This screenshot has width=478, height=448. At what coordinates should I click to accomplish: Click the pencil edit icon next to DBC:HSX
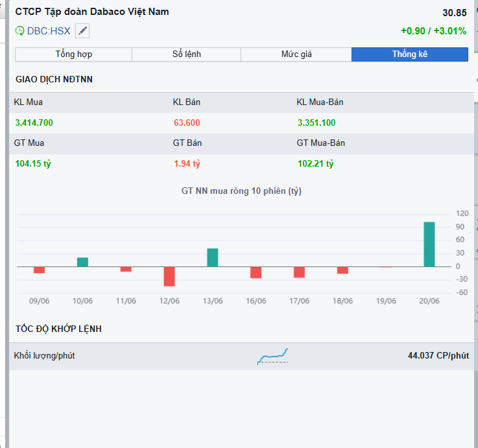pyautogui.click(x=82, y=30)
